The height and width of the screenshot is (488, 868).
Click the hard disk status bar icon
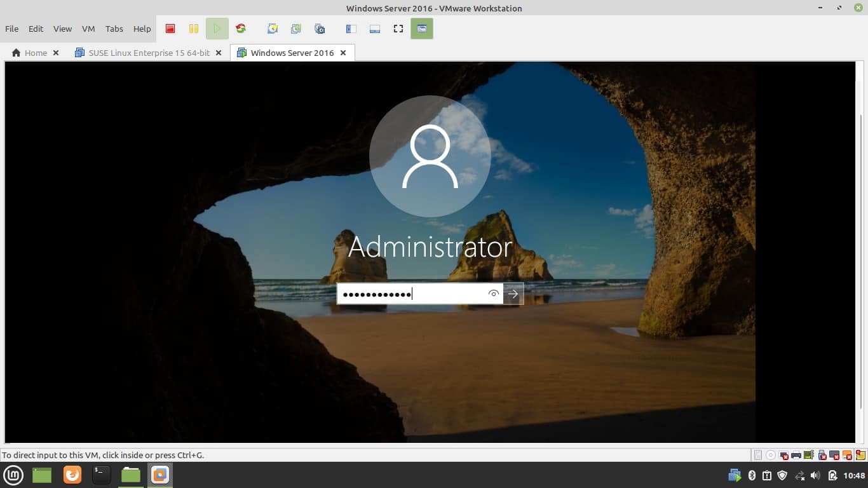pos(757,455)
